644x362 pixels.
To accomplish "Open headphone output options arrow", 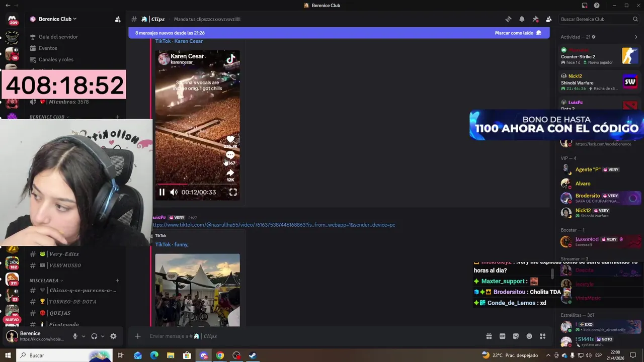I will pyautogui.click(x=103, y=336).
